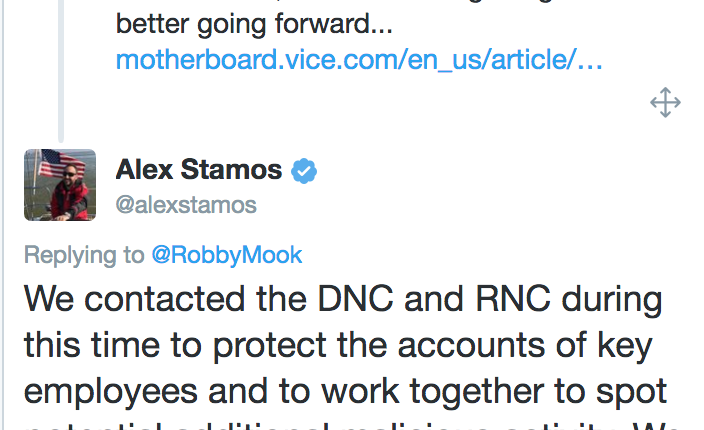Click the word "accounts" in the tweet
The height and width of the screenshot is (430, 704).
pos(471,346)
